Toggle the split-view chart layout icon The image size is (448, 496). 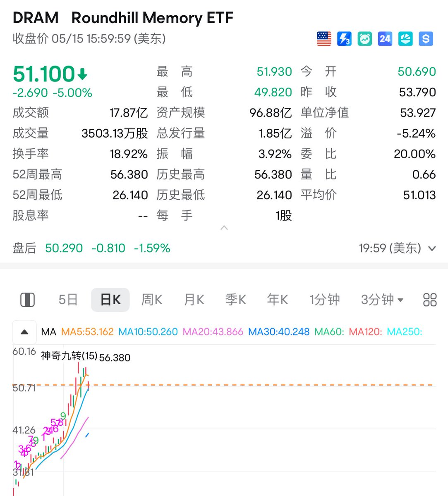pyautogui.click(x=28, y=300)
